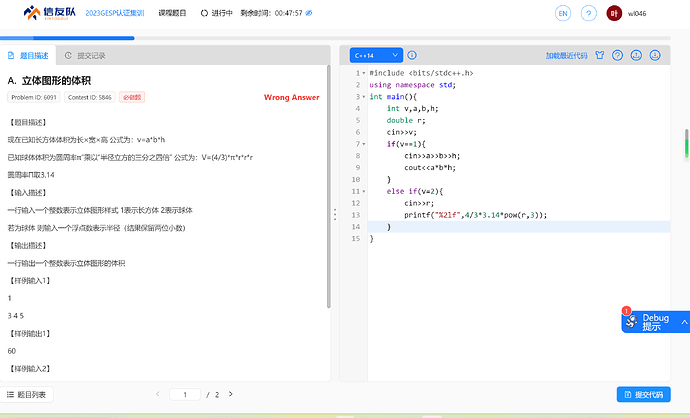Switch language with the EN button
The height and width of the screenshot is (418, 690).
pos(563,13)
